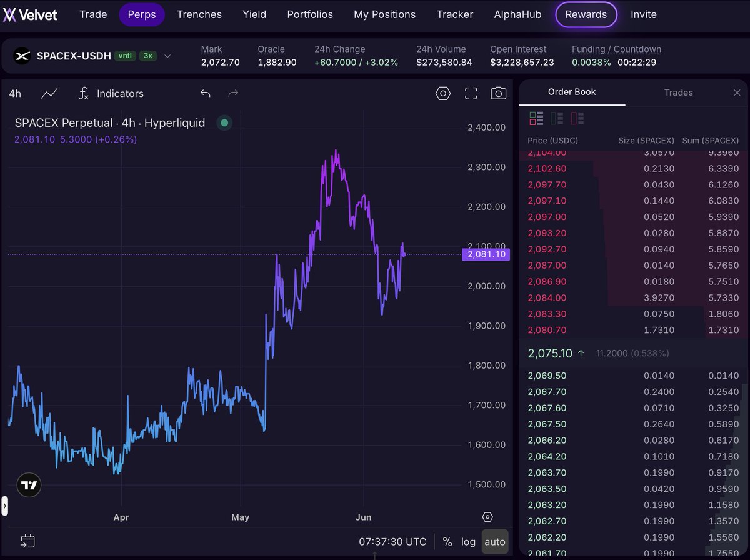Expand the left side panel arrow
This screenshot has height=560, width=750.
pyautogui.click(x=4, y=506)
